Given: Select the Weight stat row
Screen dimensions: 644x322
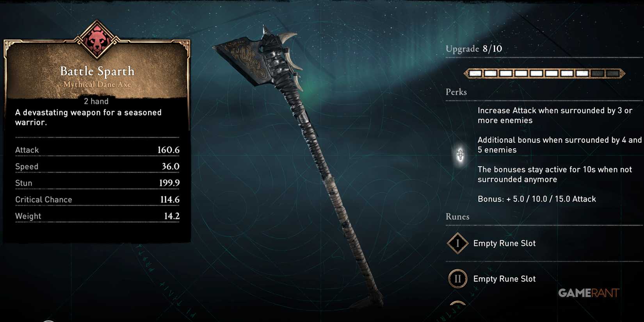Looking at the screenshot, I should 97,216.
